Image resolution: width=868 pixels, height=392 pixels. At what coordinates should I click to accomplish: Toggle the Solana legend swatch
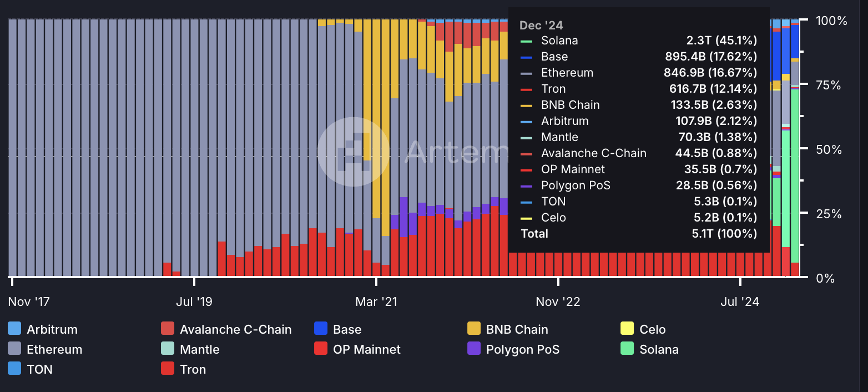click(x=627, y=349)
